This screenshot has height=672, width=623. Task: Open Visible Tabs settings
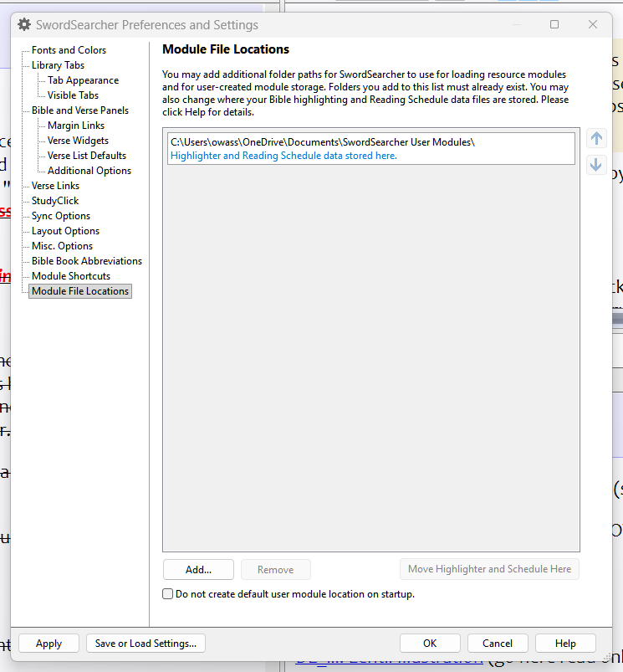pyautogui.click(x=73, y=95)
